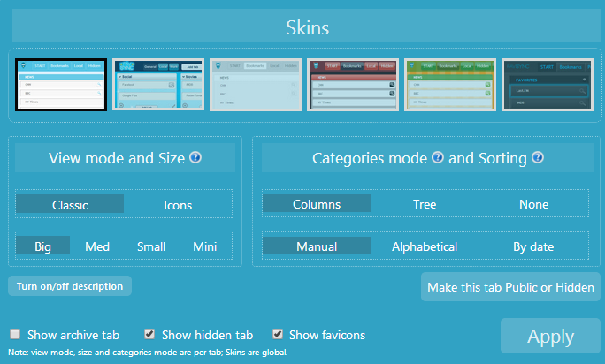Pick the green and yellow skin thumbnail
This screenshot has height=364, width=605.
coord(449,85)
